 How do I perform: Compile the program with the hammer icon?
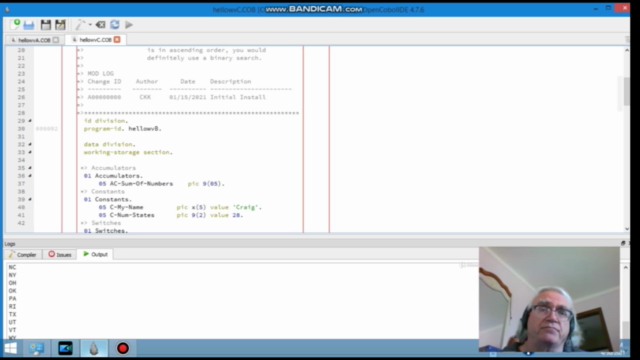click(x=80, y=25)
